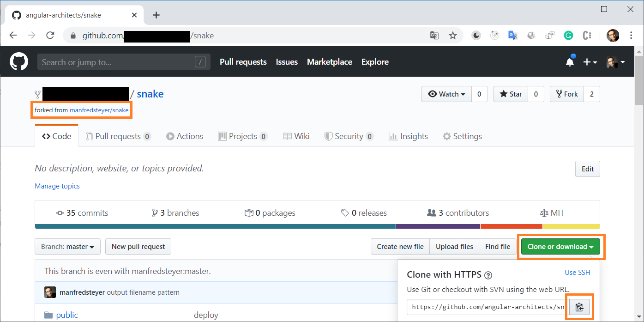Switch to Use SSH
The width and height of the screenshot is (644, 322).
click(578, 273)
